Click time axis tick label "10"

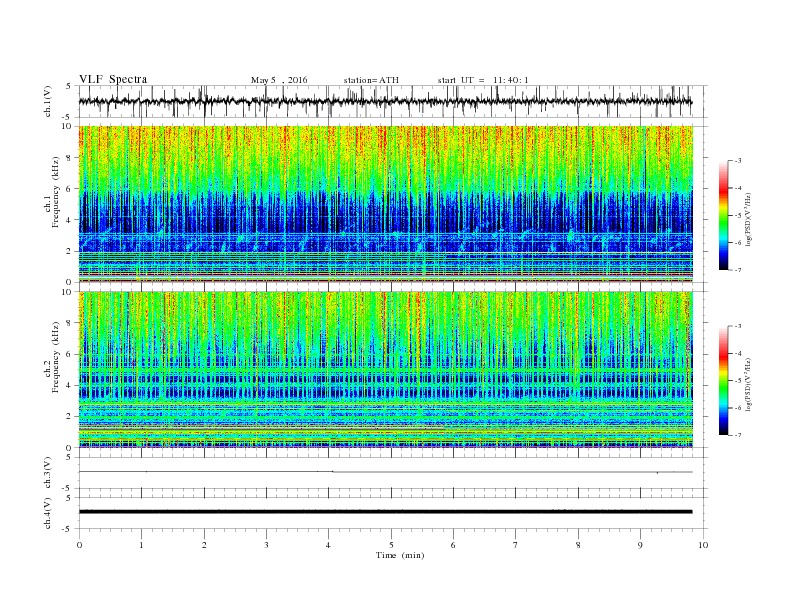point(703,545)
